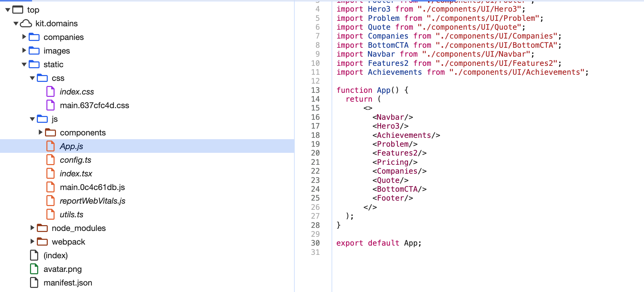Expand the companies folder arrow

24,37
